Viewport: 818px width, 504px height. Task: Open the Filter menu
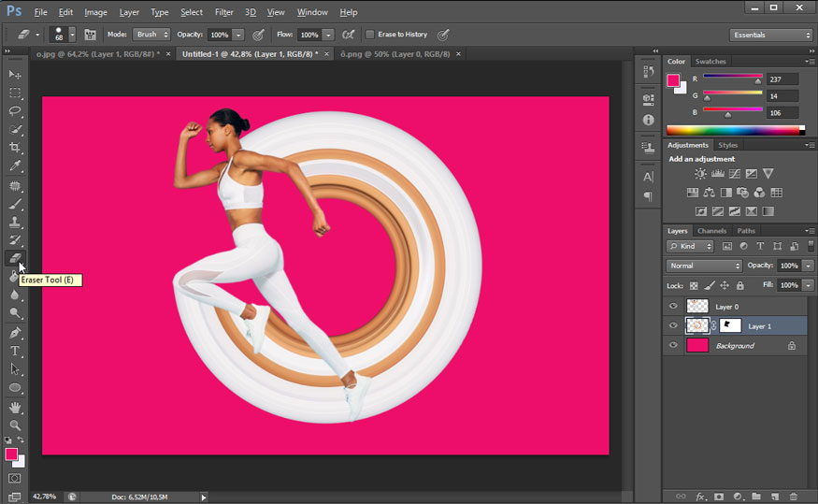click(x=223, y=12)
